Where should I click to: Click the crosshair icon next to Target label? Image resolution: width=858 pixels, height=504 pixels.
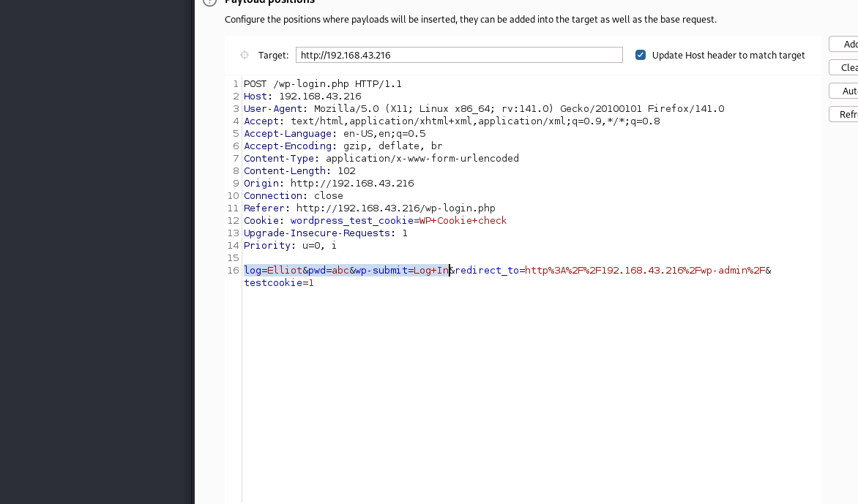coord(244,55)
